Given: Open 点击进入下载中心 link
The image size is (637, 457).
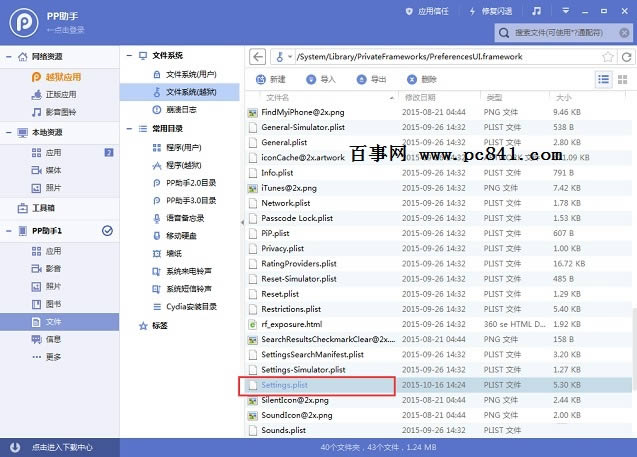Looking at the screenshot, I should coord(62,447).
